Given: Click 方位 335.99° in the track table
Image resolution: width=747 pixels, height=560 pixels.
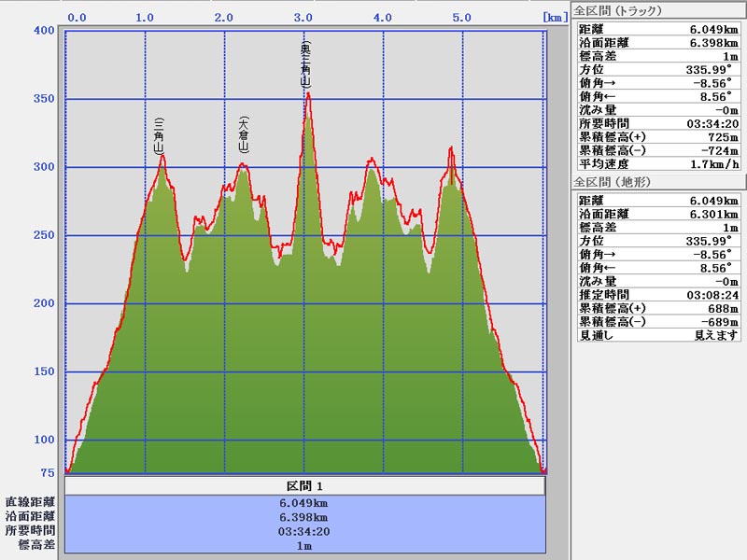Looking at the screenshot, I should [657, 69].
